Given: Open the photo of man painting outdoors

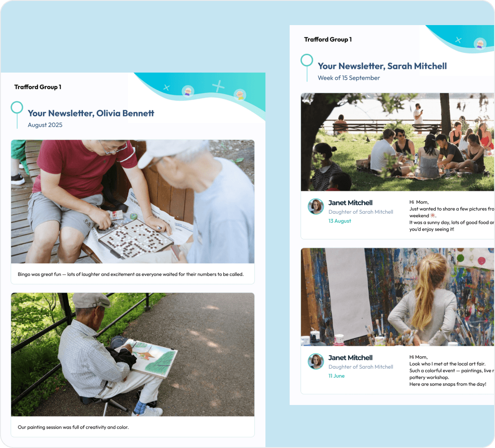Looking at the screenshot, I should [x=133, y=355].
